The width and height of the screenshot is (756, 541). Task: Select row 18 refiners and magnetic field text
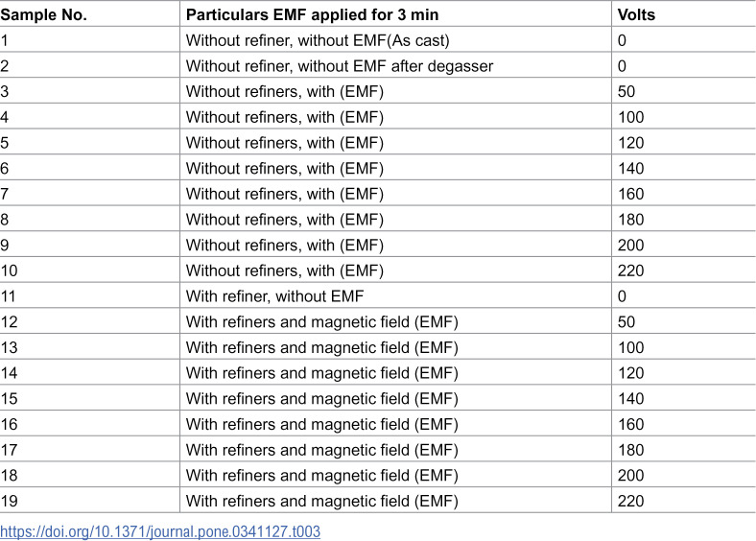pyautogui.click(x=321, y=475)
